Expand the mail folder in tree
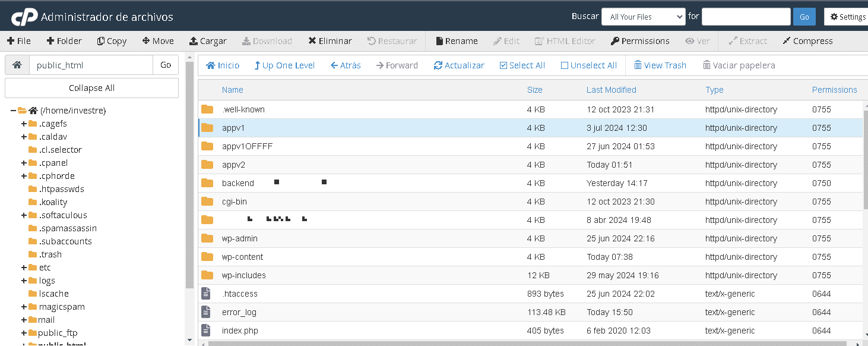868x346 pixels. [24, 320]
